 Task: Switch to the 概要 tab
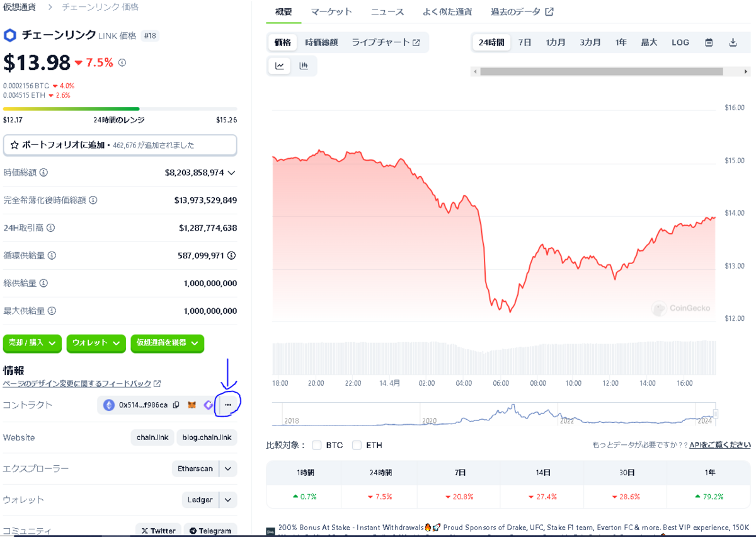[283, 12]
